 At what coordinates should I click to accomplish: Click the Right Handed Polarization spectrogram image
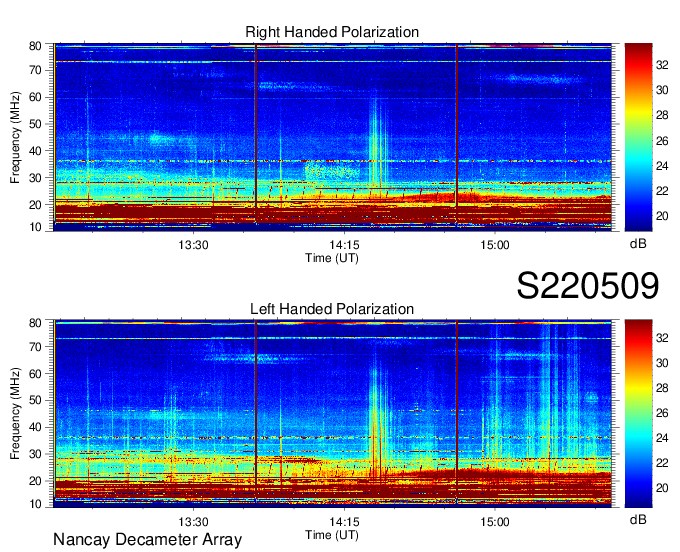coord(333,137)
